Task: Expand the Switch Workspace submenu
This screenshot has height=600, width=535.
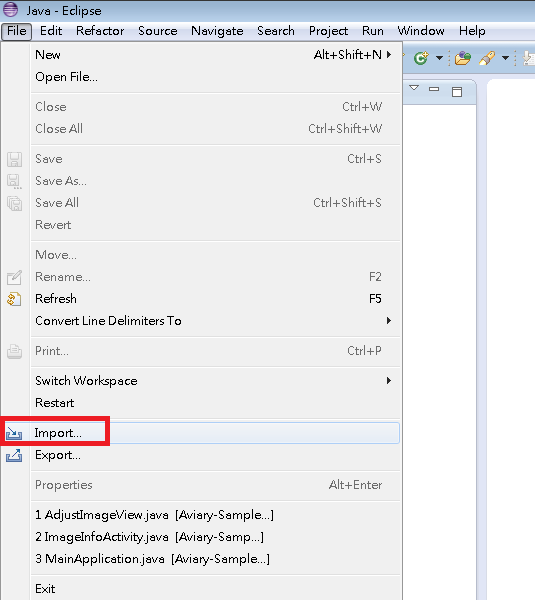Action: [215, 381]
